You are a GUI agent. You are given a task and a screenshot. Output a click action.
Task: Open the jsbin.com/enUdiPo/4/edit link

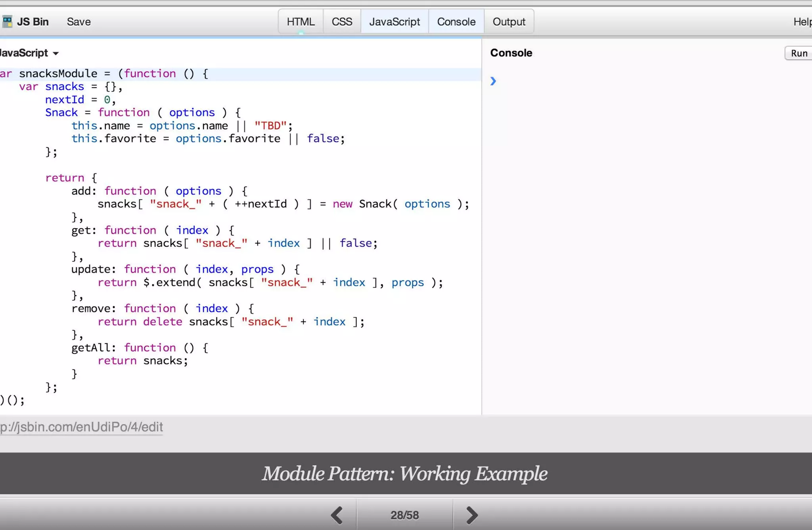click(x=81, y=427)
